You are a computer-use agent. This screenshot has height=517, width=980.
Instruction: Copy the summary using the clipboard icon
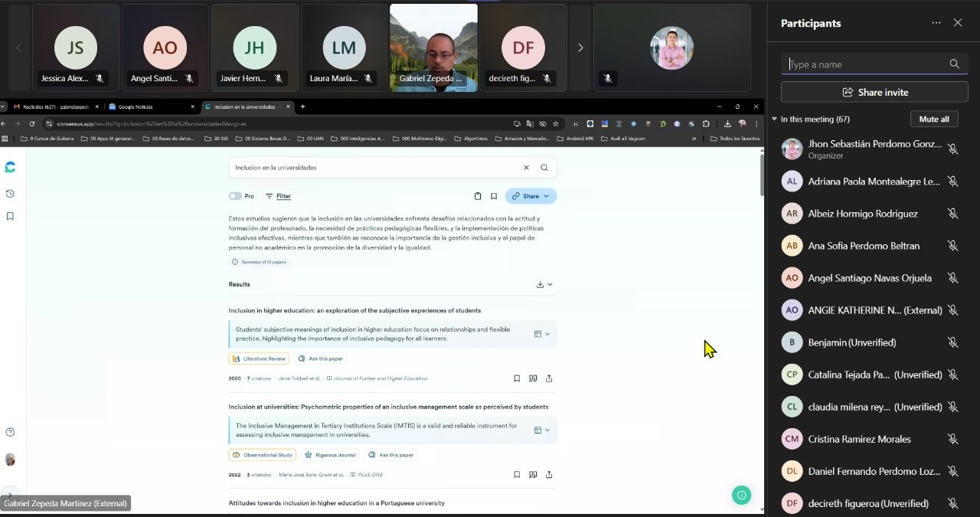click(x=478, y=196)
